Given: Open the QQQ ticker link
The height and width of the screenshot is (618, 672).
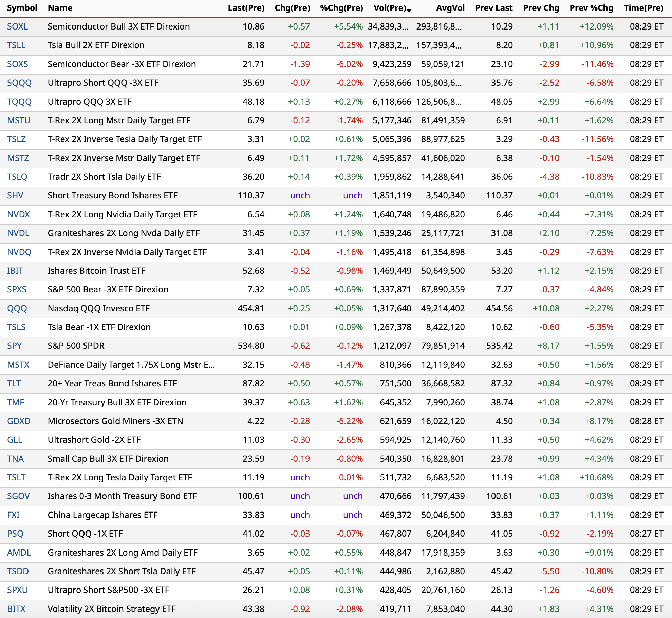Looking at the screenshot, I should click(17, 308).
